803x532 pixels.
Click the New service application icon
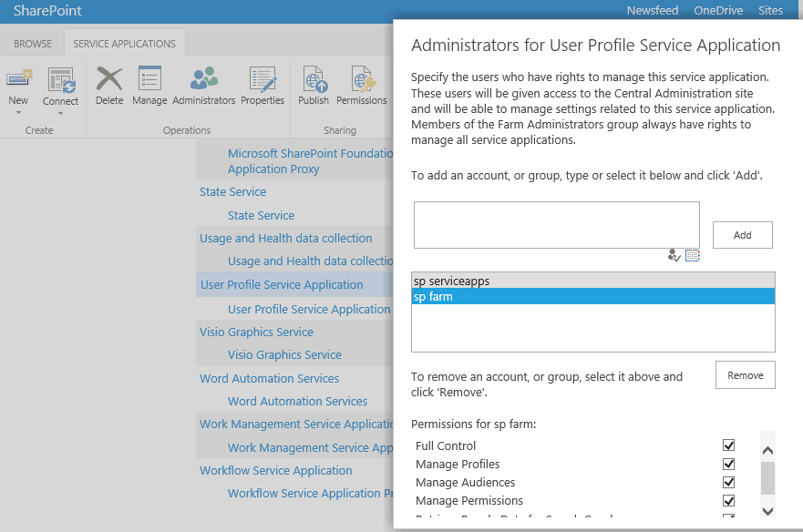click(19, 79)
